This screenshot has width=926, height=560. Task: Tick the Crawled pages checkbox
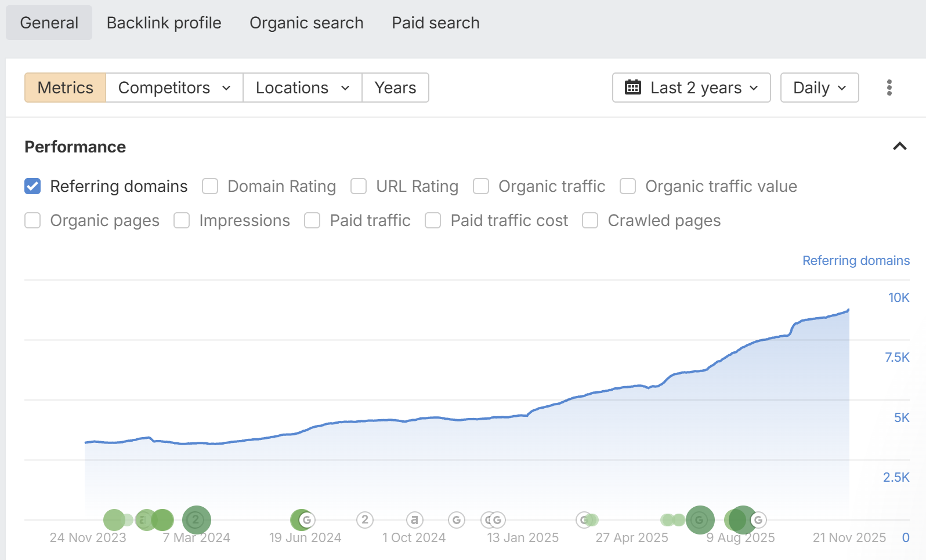pos(590,220)
